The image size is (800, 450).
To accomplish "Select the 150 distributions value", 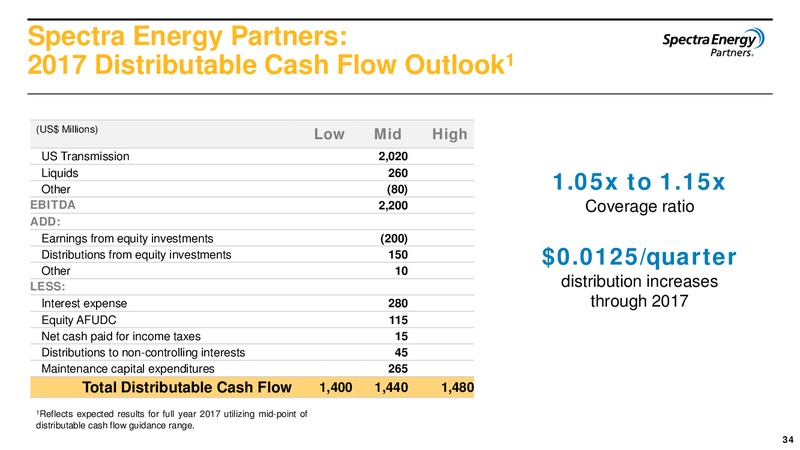I will coord(398,255).
